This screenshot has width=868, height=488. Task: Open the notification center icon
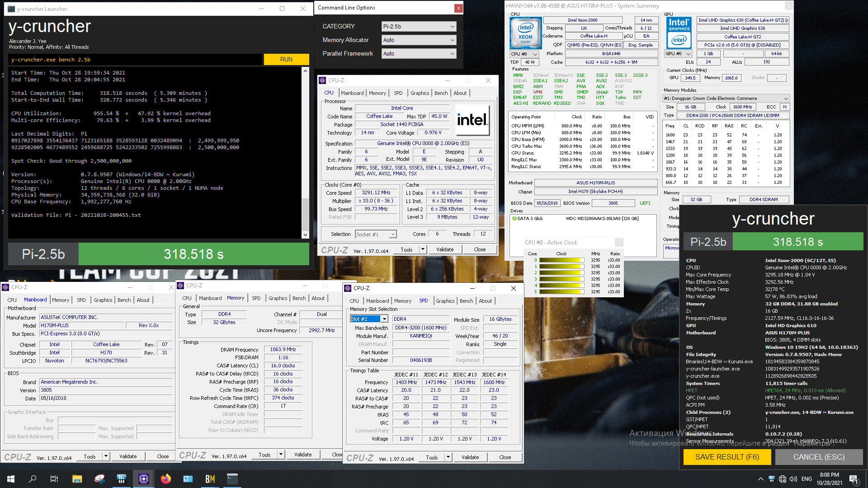(854, 479)
